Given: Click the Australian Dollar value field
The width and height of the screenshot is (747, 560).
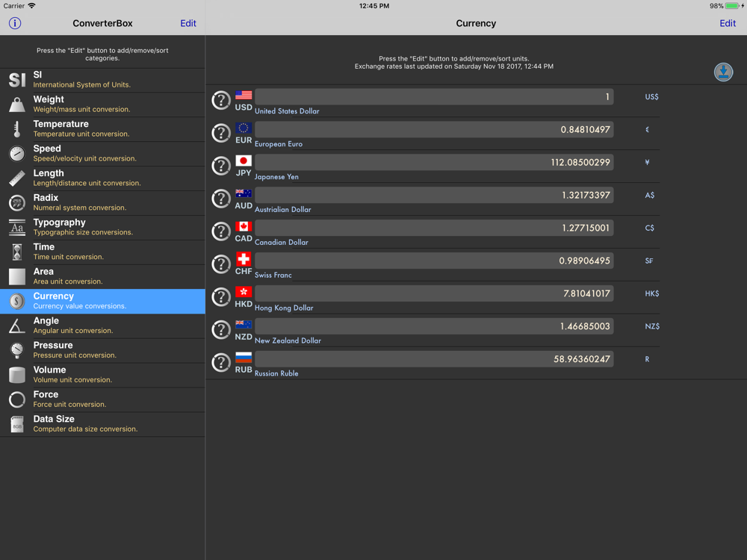Looking at the screenshot, I should [434, 195].
